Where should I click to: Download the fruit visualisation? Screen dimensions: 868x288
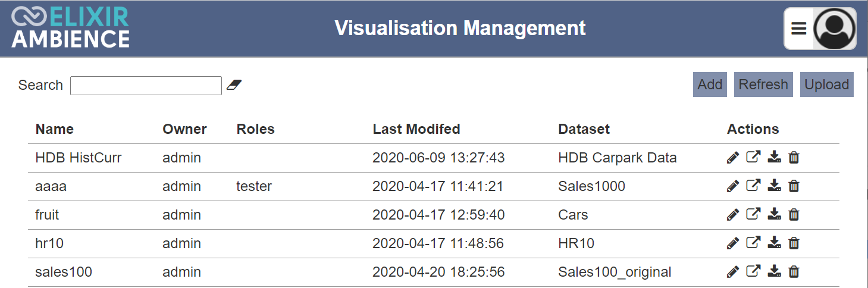coord(774,215)
